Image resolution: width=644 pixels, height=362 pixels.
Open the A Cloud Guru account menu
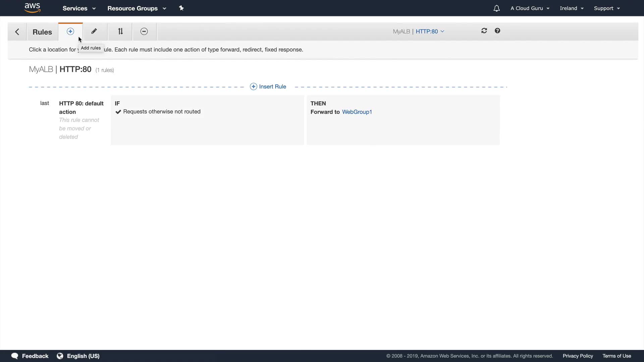[x=530, y=8]
